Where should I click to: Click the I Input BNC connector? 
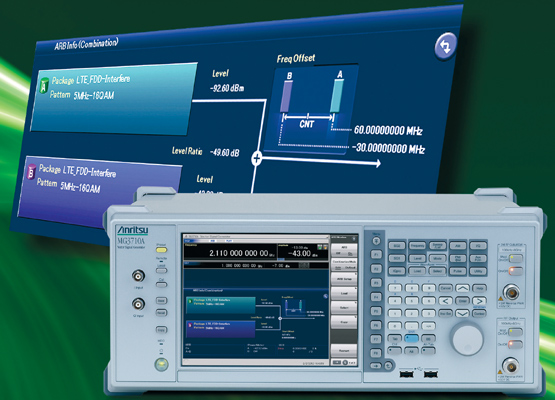point(138,275)
